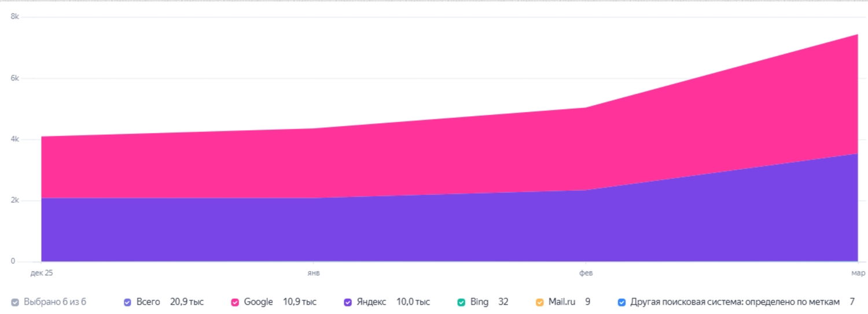
Task: Select the 'янв' point on the axis
Action: point(314,272)
